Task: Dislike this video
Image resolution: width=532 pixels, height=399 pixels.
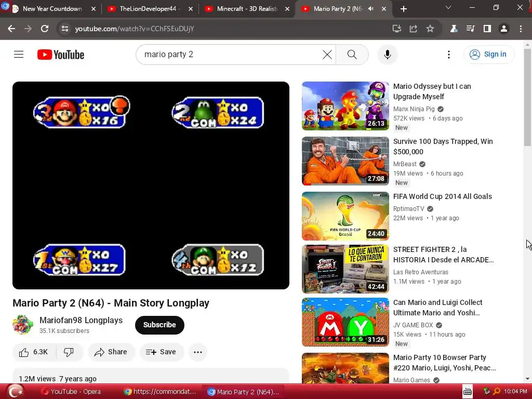Action: click(x=69, y=352)
